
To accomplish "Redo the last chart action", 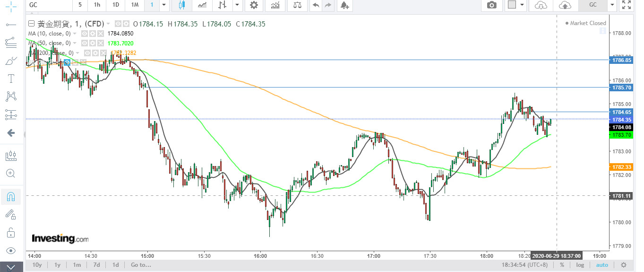I will tap(327, 5).
